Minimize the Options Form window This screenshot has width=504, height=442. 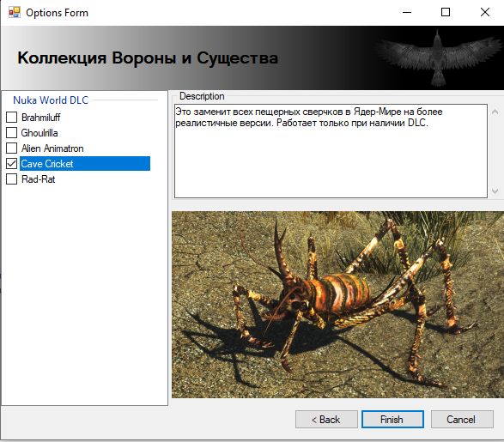[x=407, y=13]
